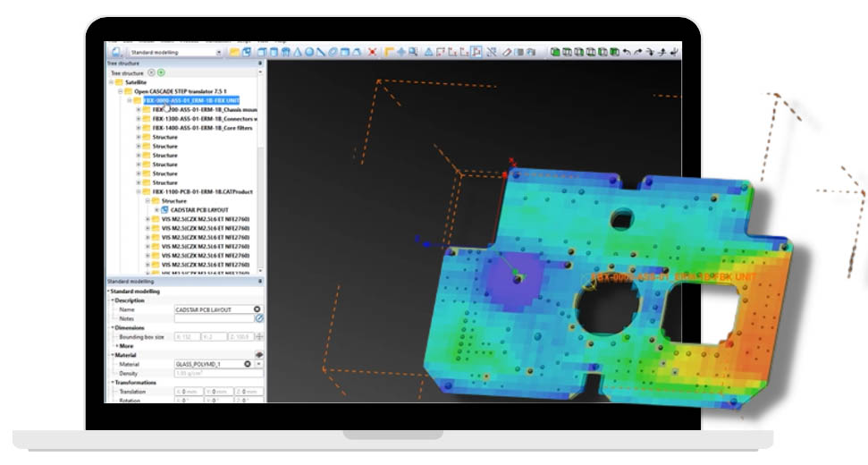This screenshot has height=465, width=868.
Task: Click the Translation X value field
Action: [x=188, y=392]
